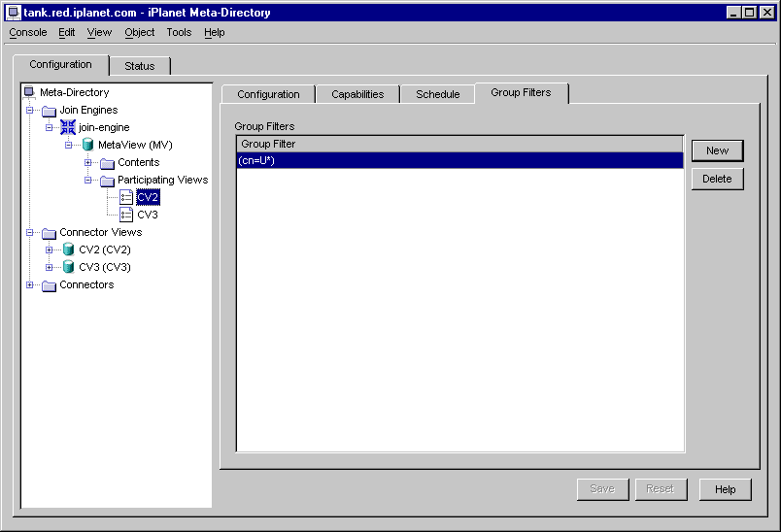Click the Participating Views folder icon
781x532 pixels.
point(107,181)
